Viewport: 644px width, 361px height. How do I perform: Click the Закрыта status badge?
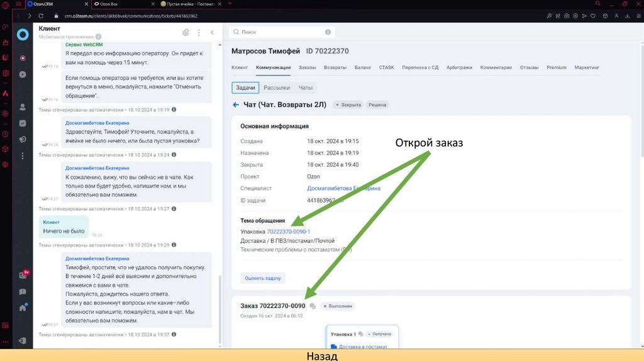(x=348, y=105)
